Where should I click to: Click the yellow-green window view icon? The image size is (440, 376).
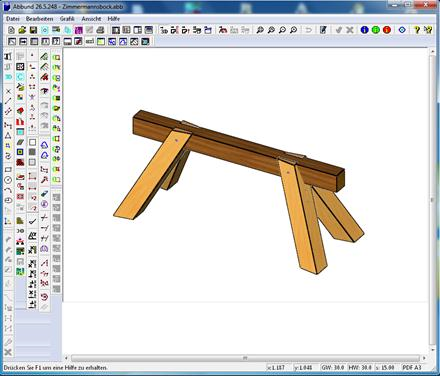pos(101,41)
